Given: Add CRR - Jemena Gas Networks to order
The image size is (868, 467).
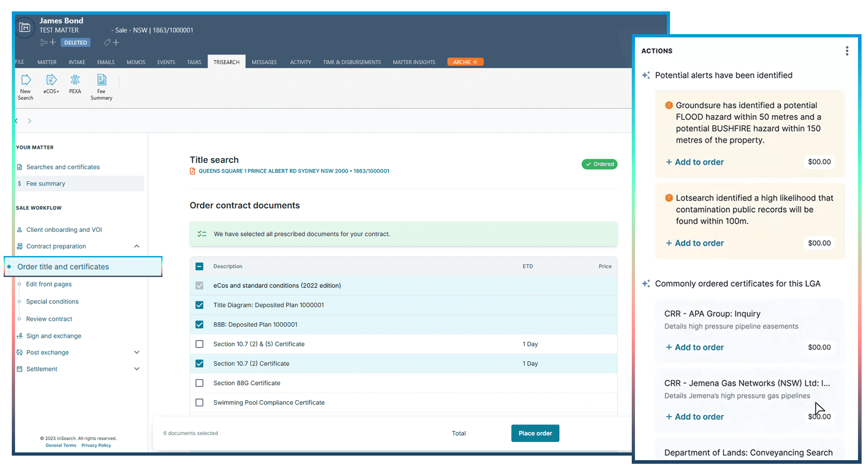Looking at the screenshot, I should (695, 417).
